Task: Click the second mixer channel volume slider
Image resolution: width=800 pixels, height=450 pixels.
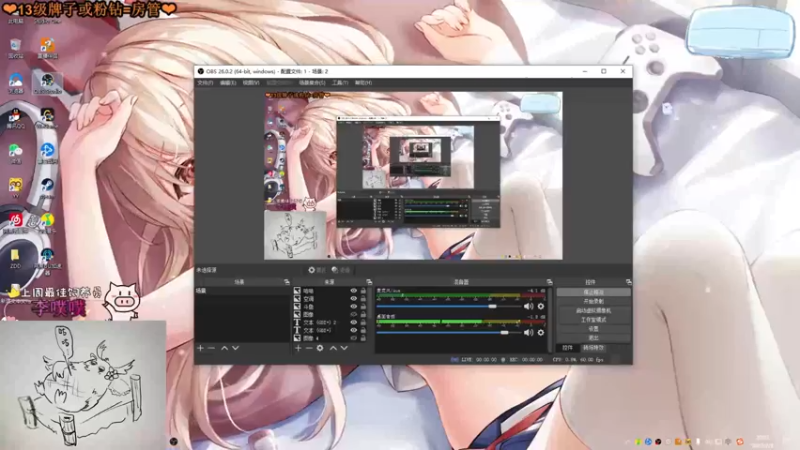Action: 449,332
